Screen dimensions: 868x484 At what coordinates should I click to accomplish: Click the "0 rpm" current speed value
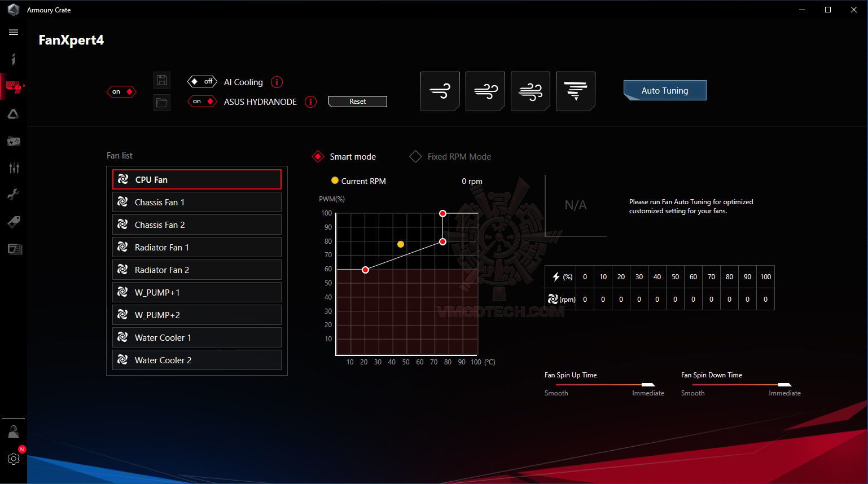472,181
